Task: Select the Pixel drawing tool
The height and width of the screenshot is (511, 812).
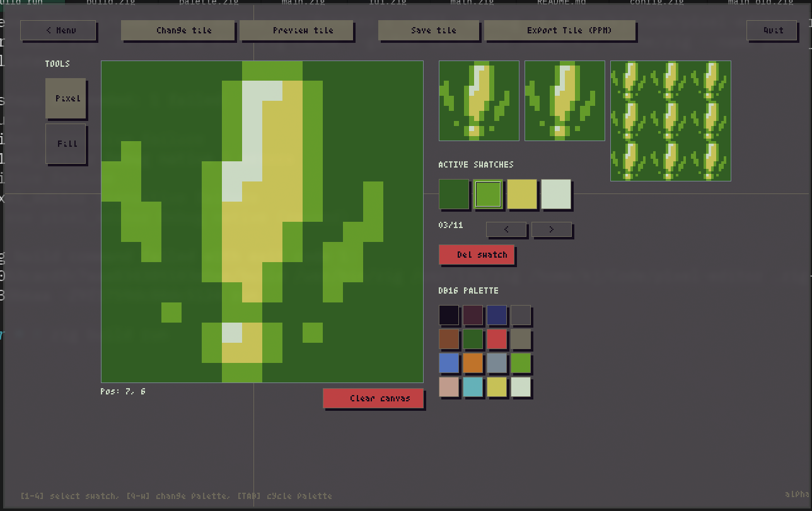Action: [66, 98]
